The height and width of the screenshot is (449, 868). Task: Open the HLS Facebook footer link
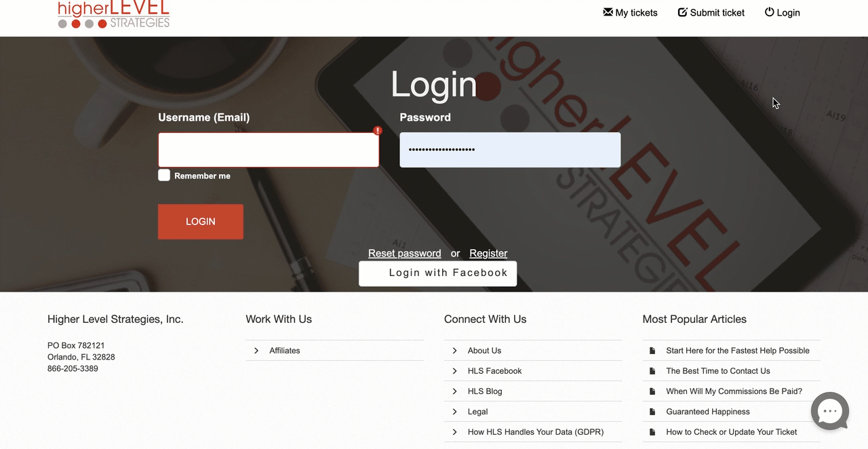(495, 371)
